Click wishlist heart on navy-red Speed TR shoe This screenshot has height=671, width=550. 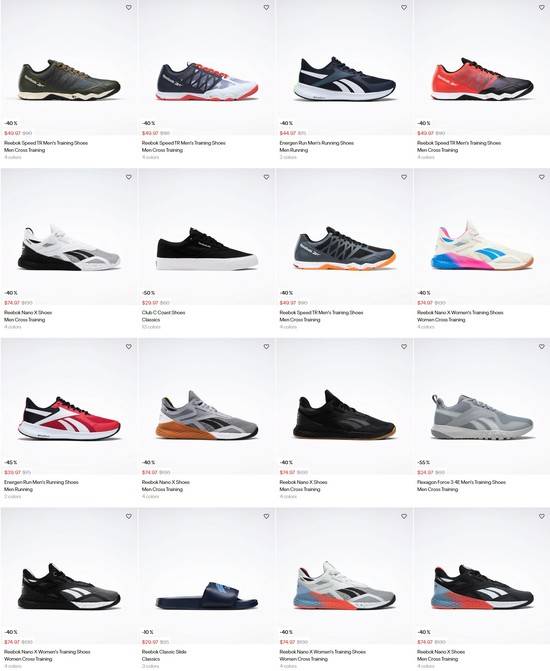click(x=266, y=7)
